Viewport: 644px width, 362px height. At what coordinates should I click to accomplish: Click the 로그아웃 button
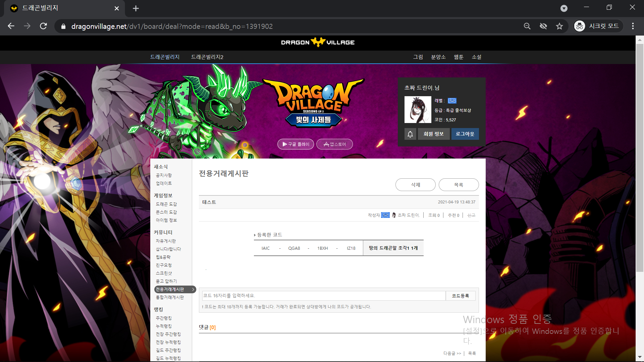tap(465, 134)
